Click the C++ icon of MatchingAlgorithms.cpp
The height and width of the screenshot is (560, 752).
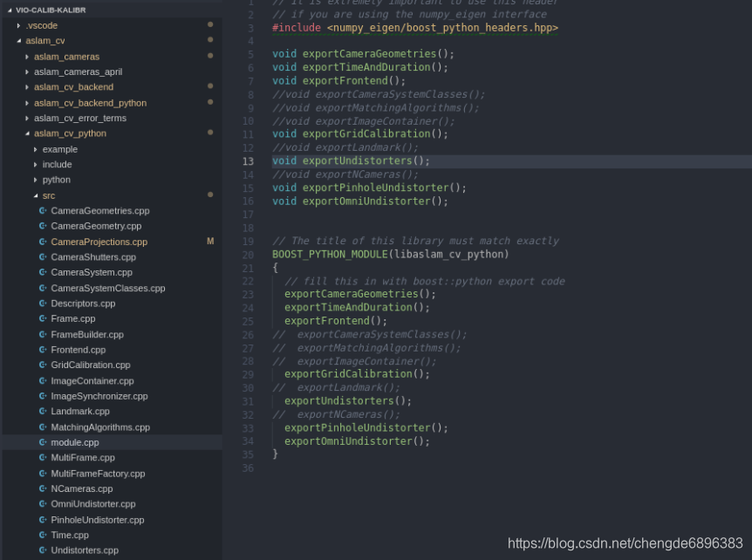[x=43, y=427]
